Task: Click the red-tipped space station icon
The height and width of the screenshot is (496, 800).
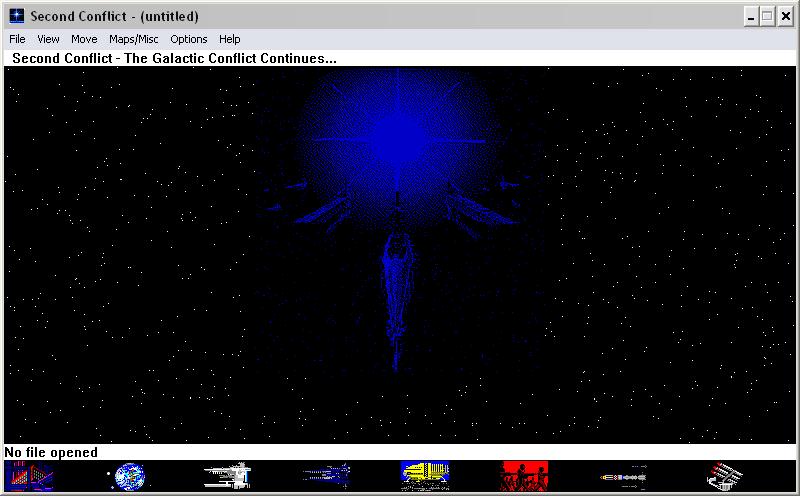Action: coord(724,476)
